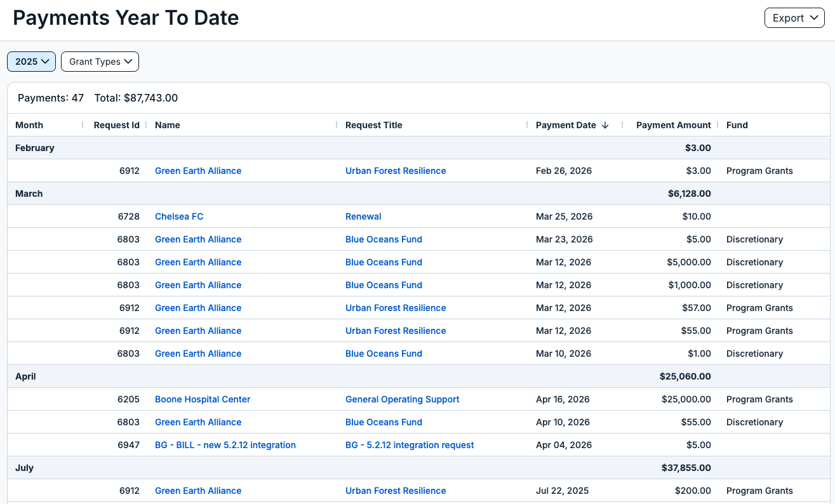Open Urban Forest Resilience in the Feb 26 row

pos(396,171)
